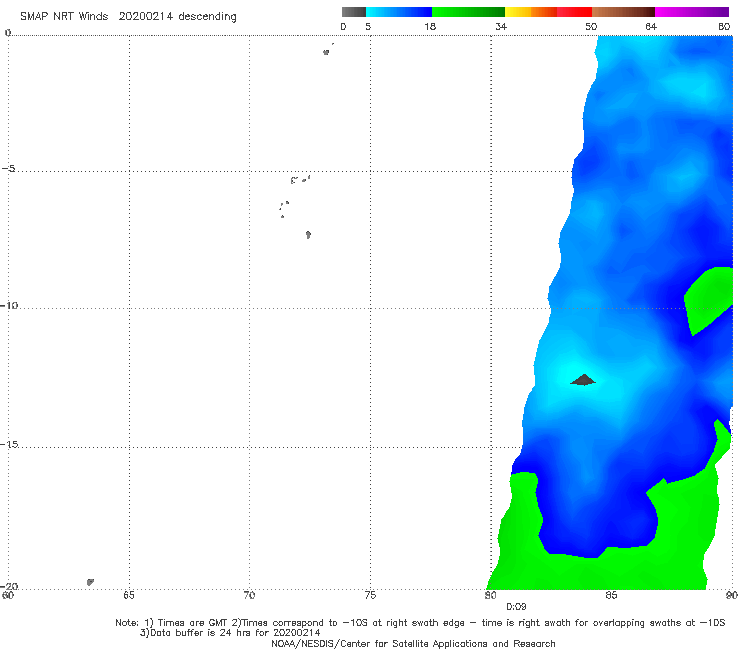Click the NOAA/NESDIS credit line

pos(413,643)
